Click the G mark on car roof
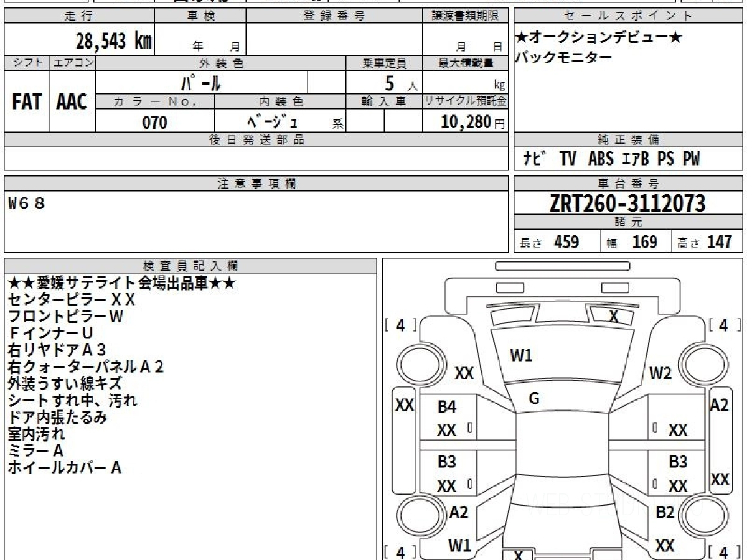747x560 pixels. click(x=533, y=399)
